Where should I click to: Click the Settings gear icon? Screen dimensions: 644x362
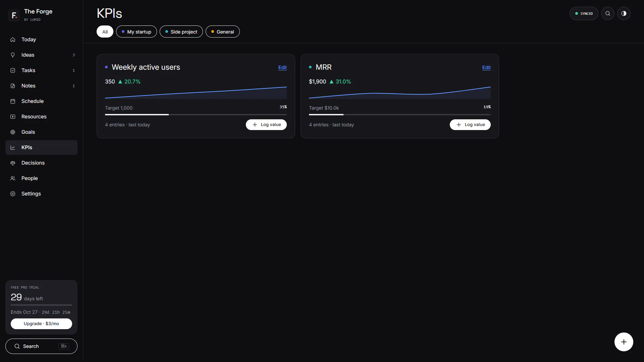click(x=13, y=194)
